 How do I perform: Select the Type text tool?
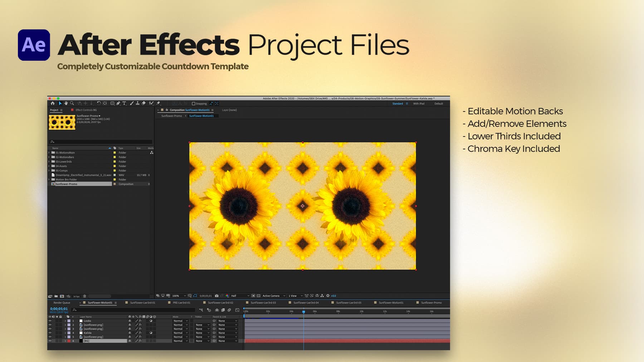[124, 103]
